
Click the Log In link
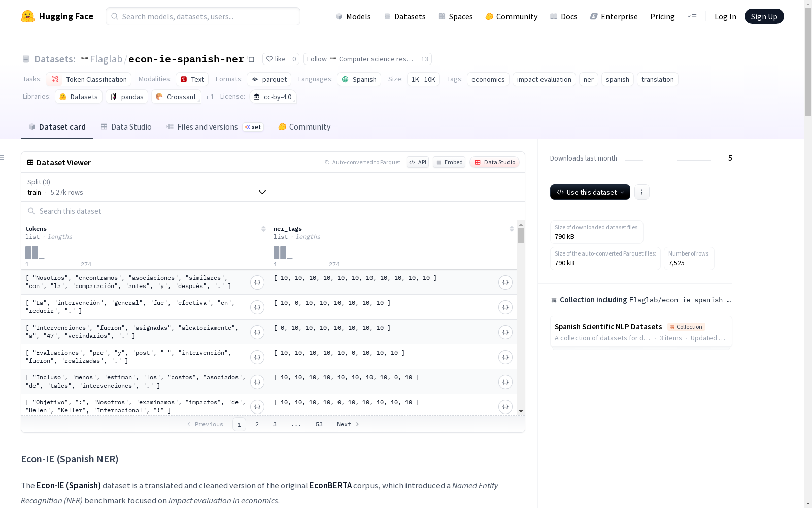coord(725,16)
